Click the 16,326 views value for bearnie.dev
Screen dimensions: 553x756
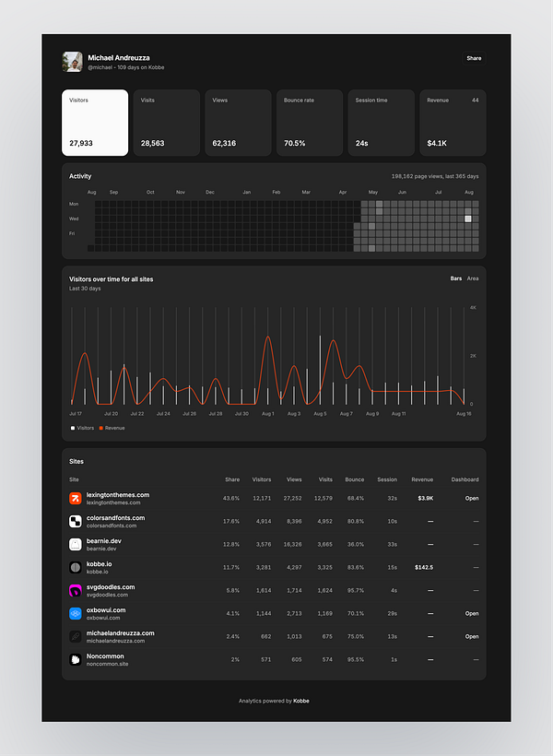(293, 544)
